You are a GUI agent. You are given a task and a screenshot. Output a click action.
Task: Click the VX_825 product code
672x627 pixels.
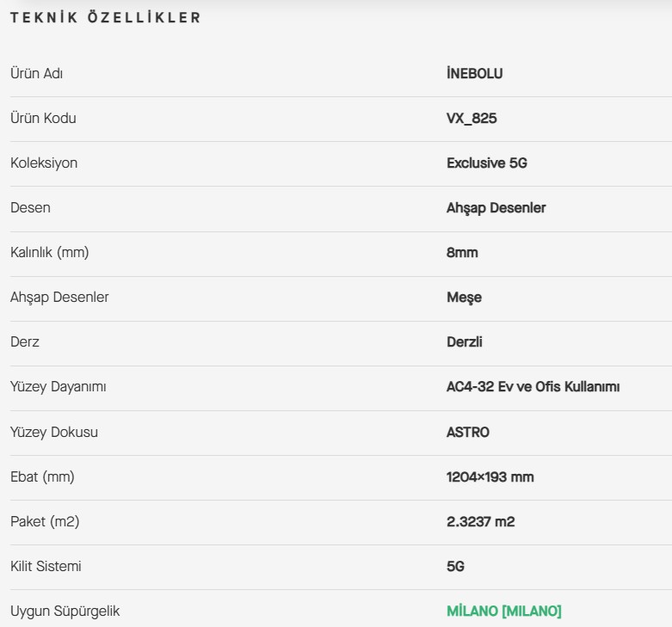[472, 118]
